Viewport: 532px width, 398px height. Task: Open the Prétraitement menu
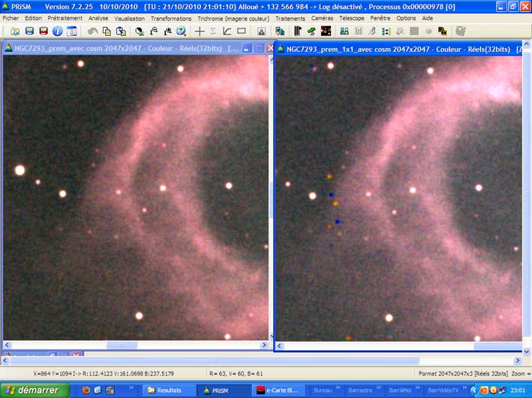coord(65,18)
